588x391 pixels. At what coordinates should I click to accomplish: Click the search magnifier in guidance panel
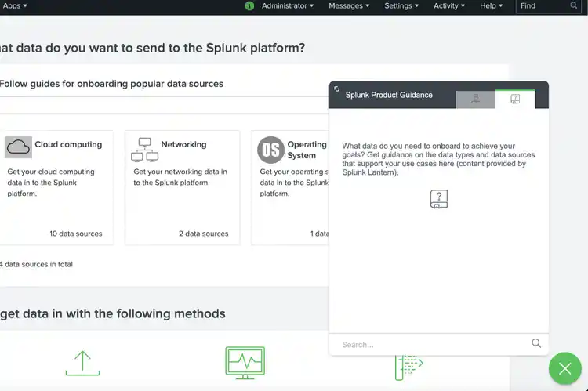point(536,343)
